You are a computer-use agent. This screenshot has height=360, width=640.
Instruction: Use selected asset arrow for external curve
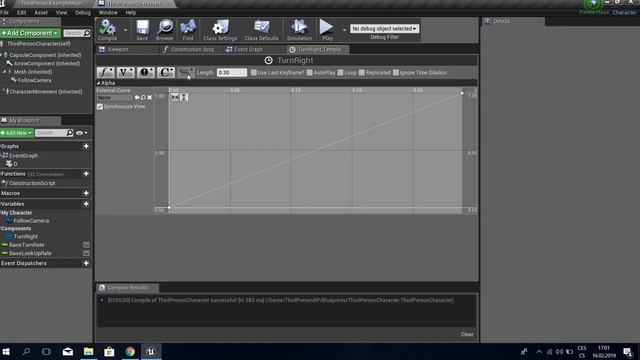pyautogui.click(x=137, y=98)
